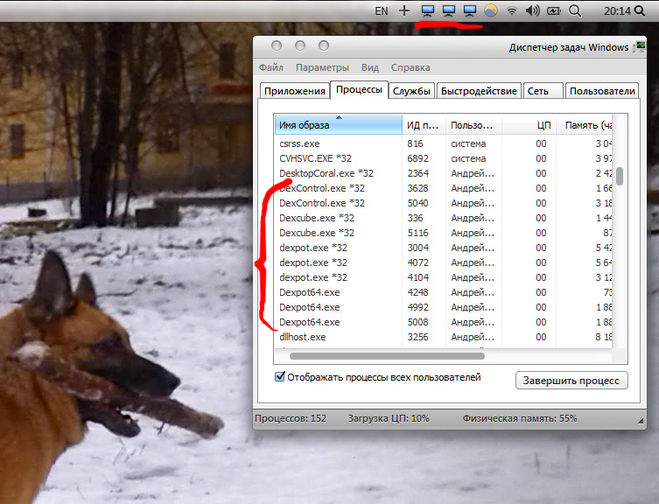659x504 pixels.
Task: Open the EN language indicator
Action: point(381,11)
